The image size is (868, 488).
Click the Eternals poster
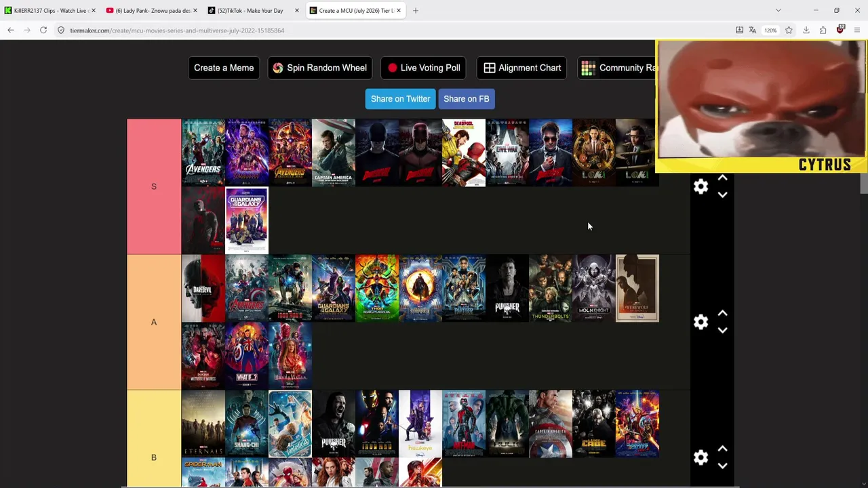203,424
